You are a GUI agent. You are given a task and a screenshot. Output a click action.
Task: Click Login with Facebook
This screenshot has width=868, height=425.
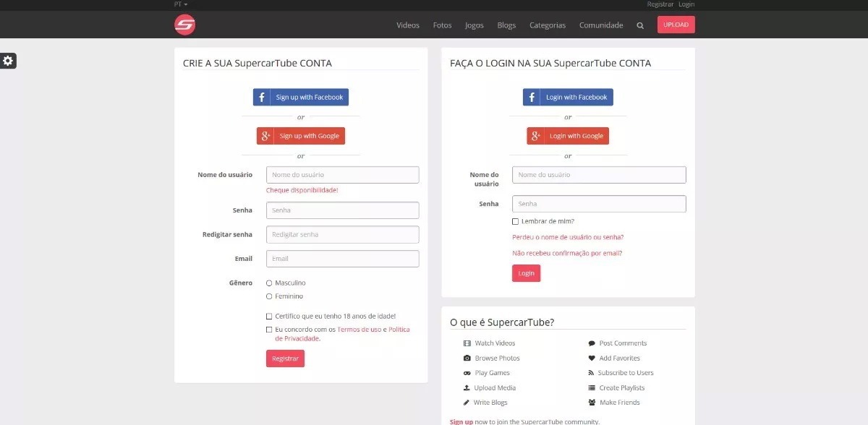(x=568, y=97)
